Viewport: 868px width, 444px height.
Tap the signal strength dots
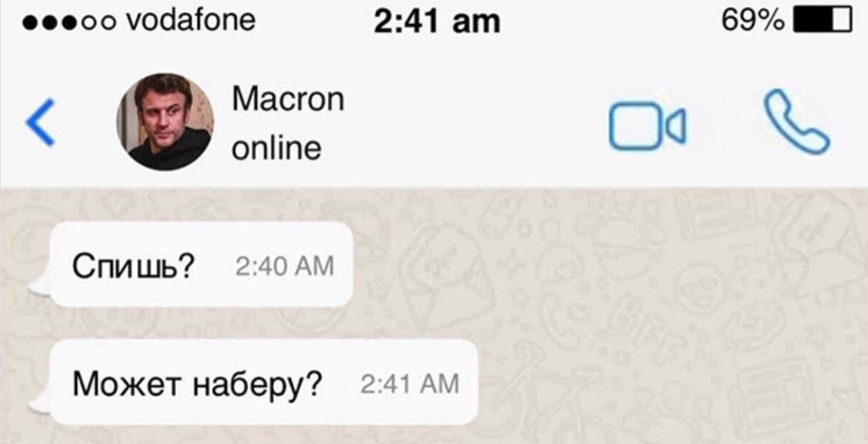point(70,22)
